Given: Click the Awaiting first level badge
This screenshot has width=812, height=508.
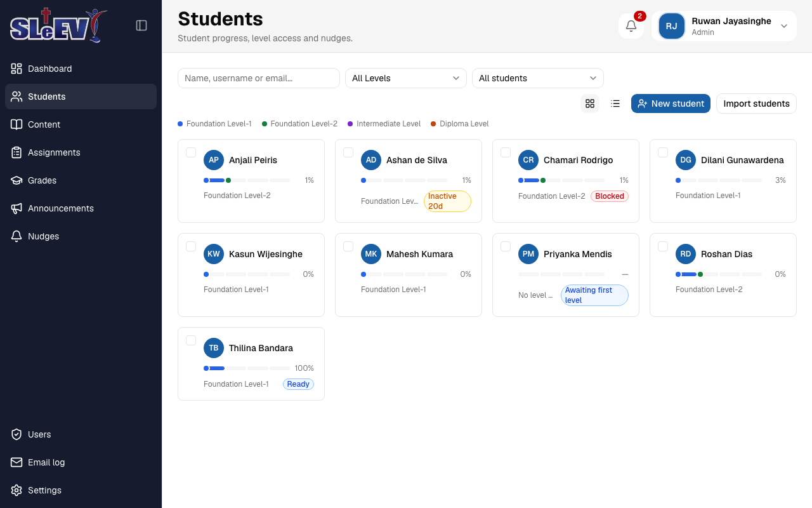Looking at the screenshot, I should tap(594, 295).
